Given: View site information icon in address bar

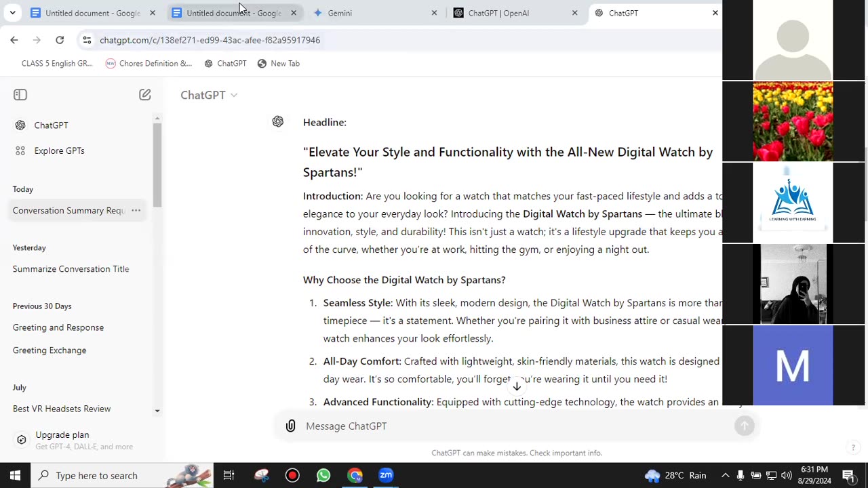Looking at the screenshot, I should click(x=87, y=40).
